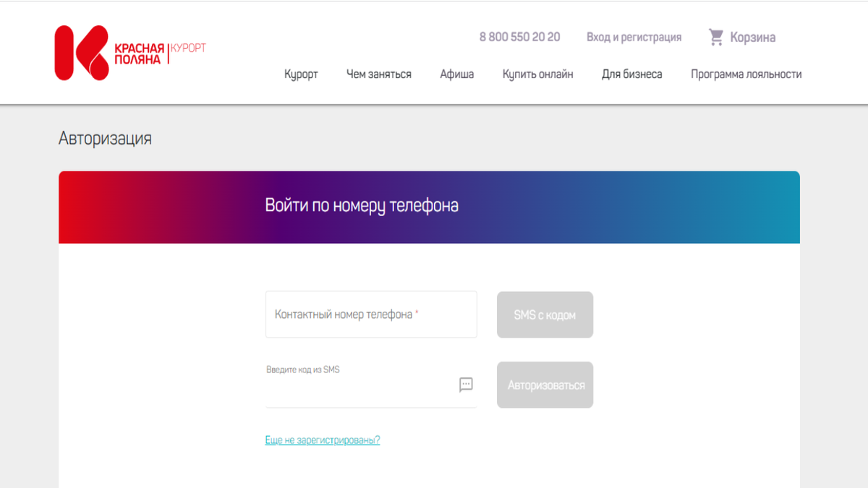Click the SMS message icon in code field
Screen dimensions: 868x488
pyautogui.click(x=466, y=385)
